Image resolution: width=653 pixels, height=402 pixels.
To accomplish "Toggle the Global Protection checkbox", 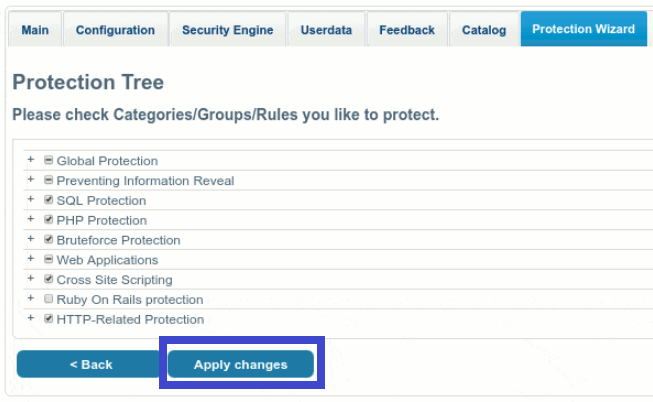I will point(48,160).
